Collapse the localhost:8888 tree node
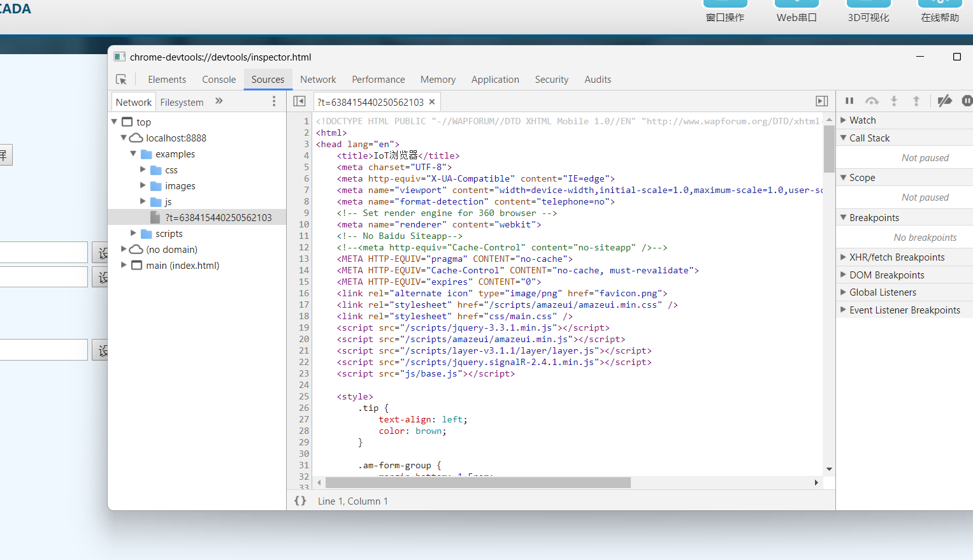Viewport: 973px width, 560px height. point(124,138)
